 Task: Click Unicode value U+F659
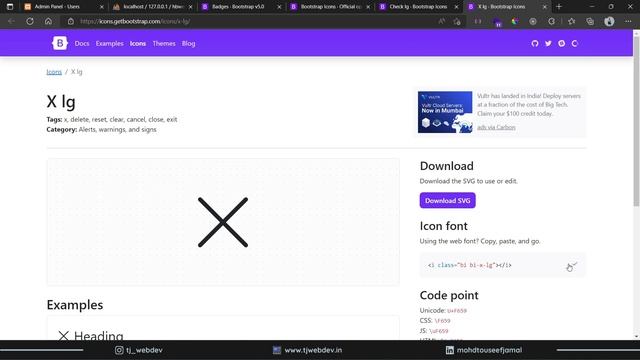pyautogui.click(x=457, y=311)
